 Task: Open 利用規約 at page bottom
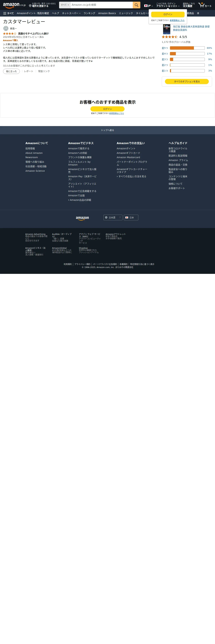tap(68, 264)
